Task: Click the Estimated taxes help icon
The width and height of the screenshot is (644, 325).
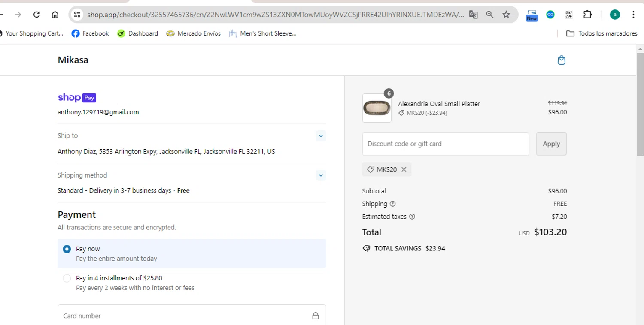Action: click(412, 217)
